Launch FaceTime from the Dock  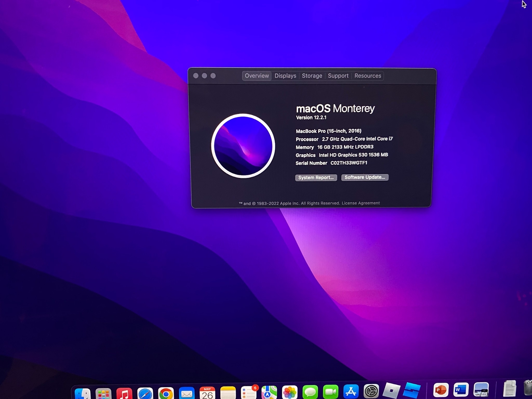[x=331, y=392]
